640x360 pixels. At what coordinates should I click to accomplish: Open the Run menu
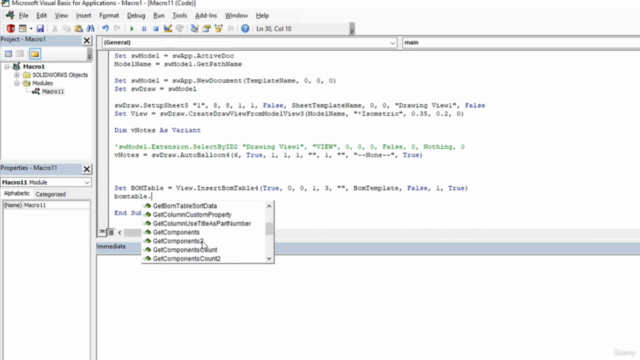(x=159, y=16)
